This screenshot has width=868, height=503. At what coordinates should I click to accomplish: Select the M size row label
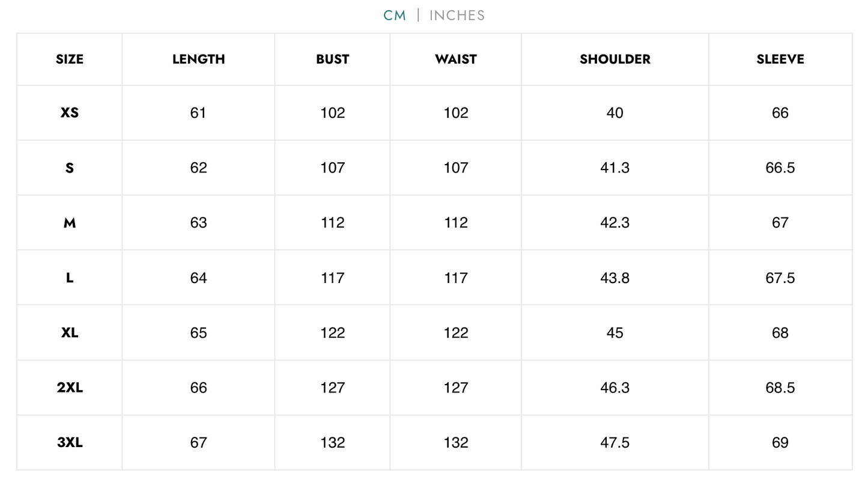[x=70, y=223]
